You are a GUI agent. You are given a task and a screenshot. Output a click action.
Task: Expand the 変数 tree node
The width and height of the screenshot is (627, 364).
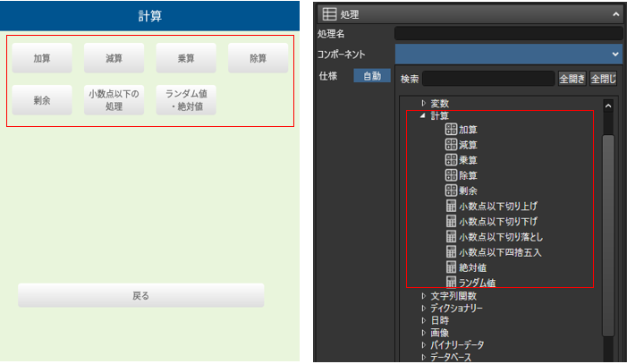pos(423,103)
